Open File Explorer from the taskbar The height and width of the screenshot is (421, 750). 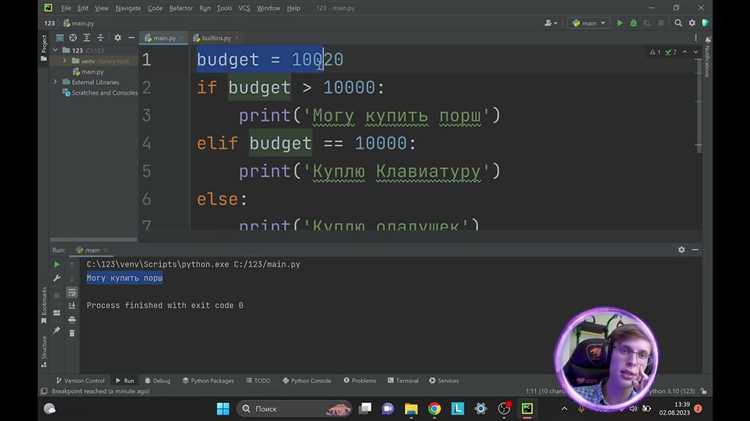(411, 409)
